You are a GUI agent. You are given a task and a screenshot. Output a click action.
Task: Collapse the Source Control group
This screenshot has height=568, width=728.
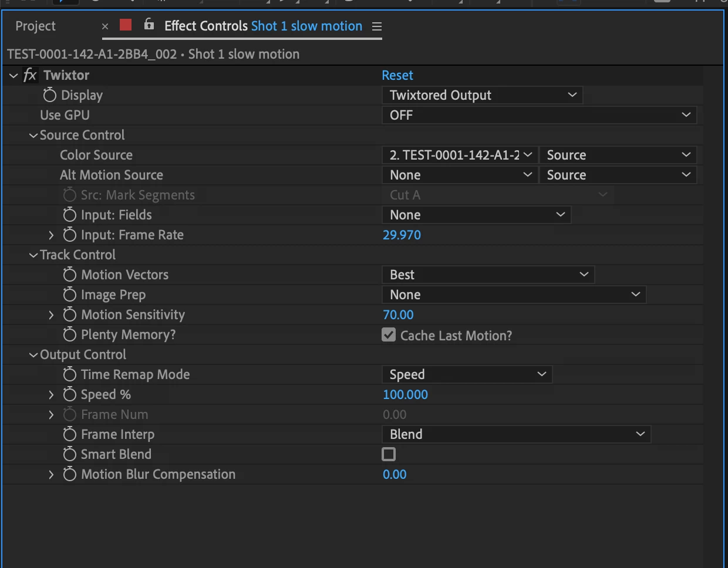[33, 136]
